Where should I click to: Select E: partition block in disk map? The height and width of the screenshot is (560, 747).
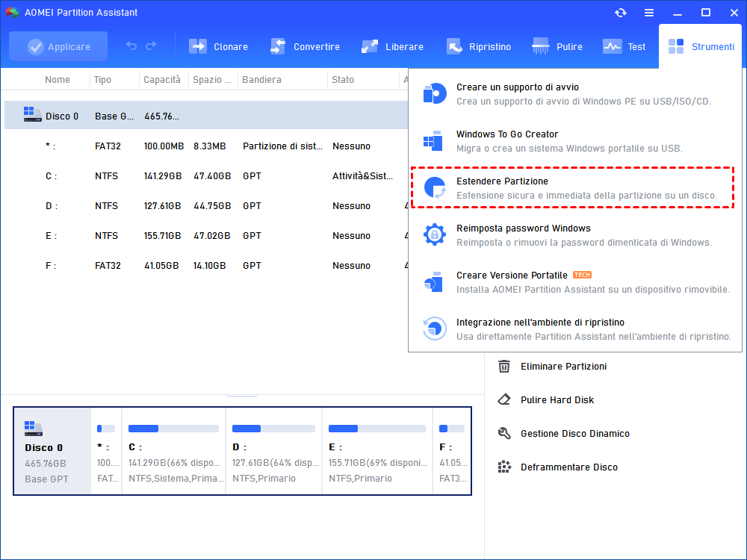pyautogui.click(x=377, y=451)
